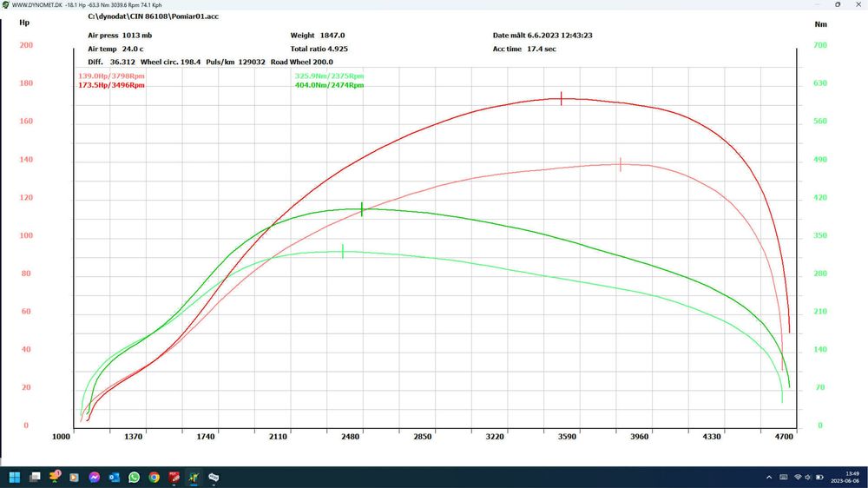This screenshot has height=488, width=868.
Task: Close the Dynomet window
Action: (858, 4)
